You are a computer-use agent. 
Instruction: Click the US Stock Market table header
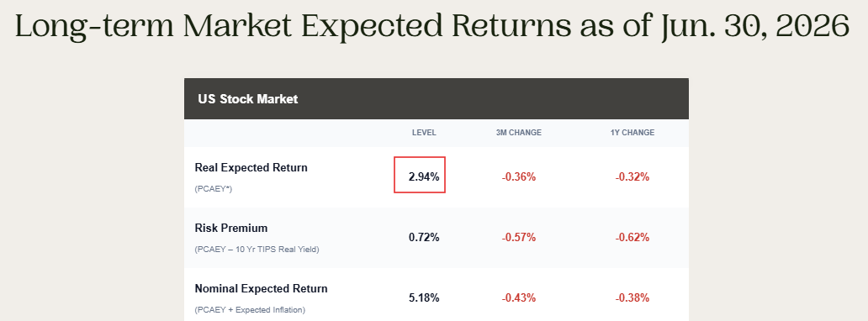pyautogui.click(x=437, y=99)
